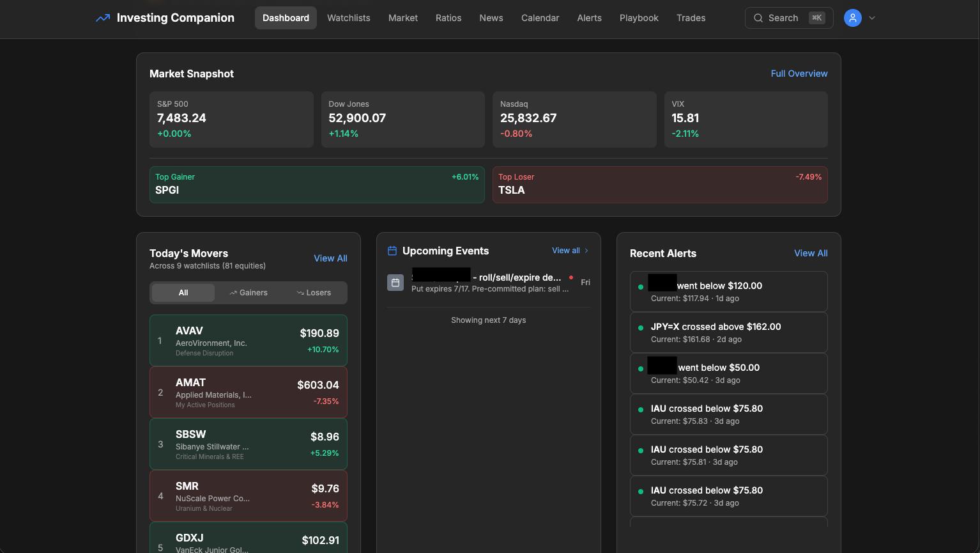This screenshot has width=980, height=553.
Task: Open the S&P 500 index card
Action: click(x=231, y=120)
